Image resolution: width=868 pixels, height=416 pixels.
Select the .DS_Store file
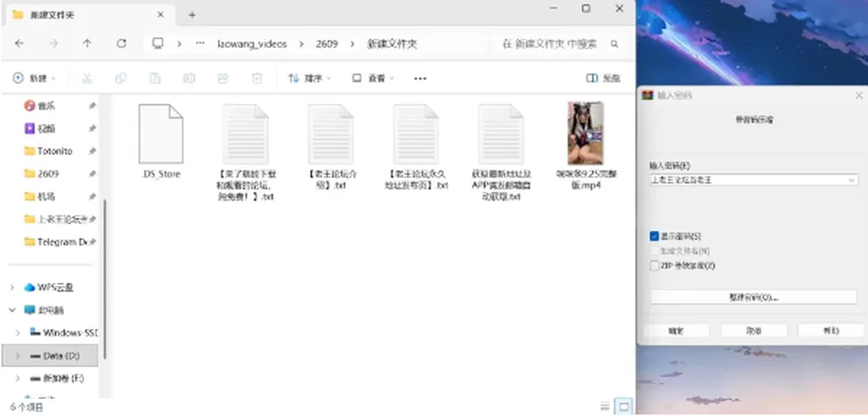pos(161,141)
